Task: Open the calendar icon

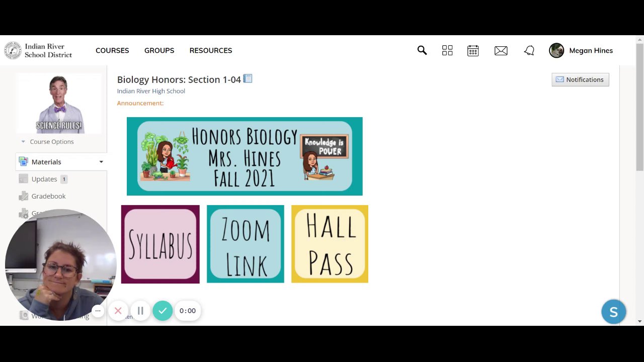Action: click(473, 50)
